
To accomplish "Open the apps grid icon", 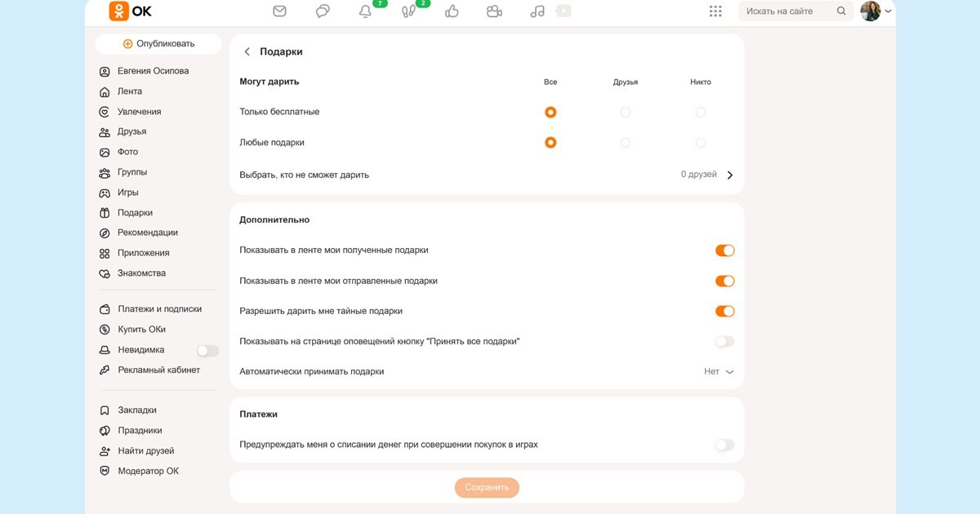I will click(715, 11).
